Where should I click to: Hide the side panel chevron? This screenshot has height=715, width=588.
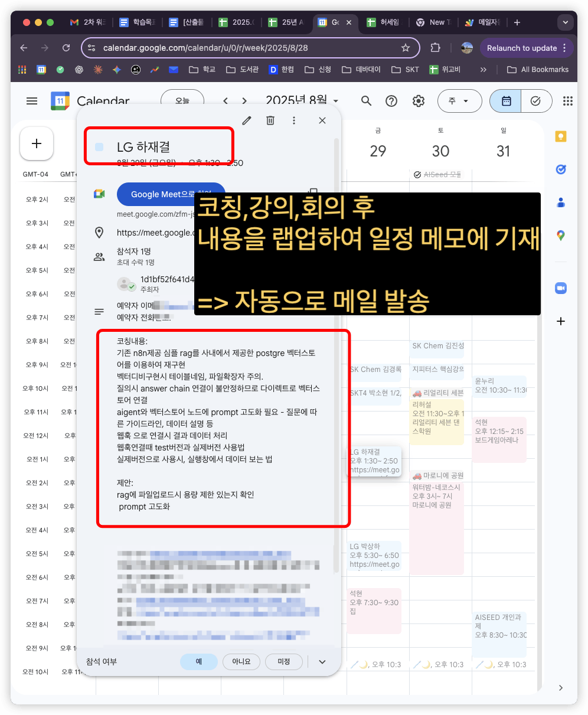click(561, 688)
